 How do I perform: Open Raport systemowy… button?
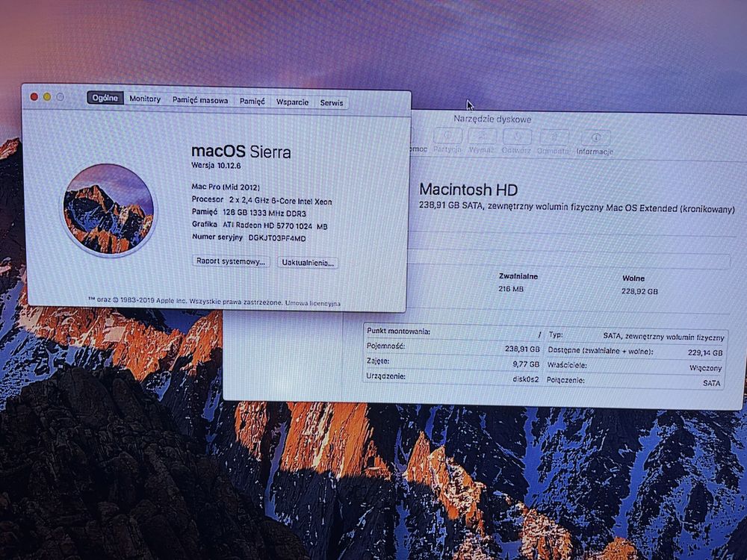coord(231,261)
